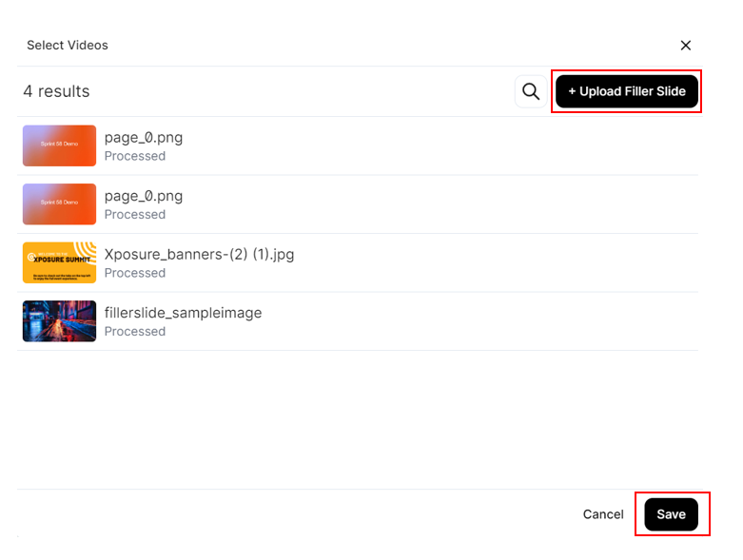This screenshot has height=560, width=743.
Task: Choose the neon street fillerslide thumbnail
Action: click(x=59, y=321)
